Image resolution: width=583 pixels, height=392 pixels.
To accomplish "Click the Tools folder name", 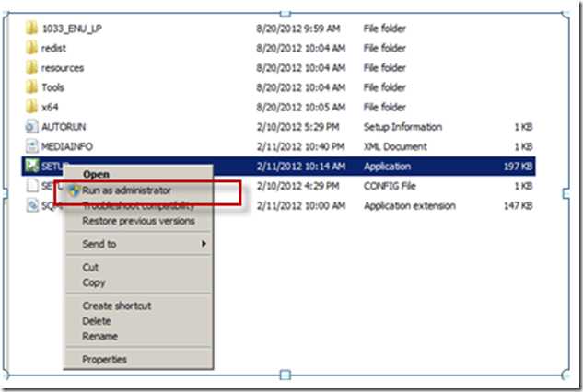I will coord(52,87).
